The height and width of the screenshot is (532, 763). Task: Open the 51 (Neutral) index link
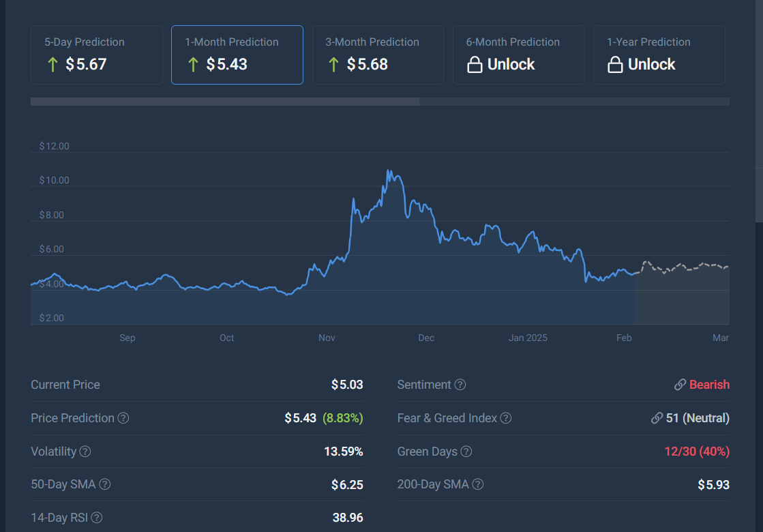pos(691,418)
